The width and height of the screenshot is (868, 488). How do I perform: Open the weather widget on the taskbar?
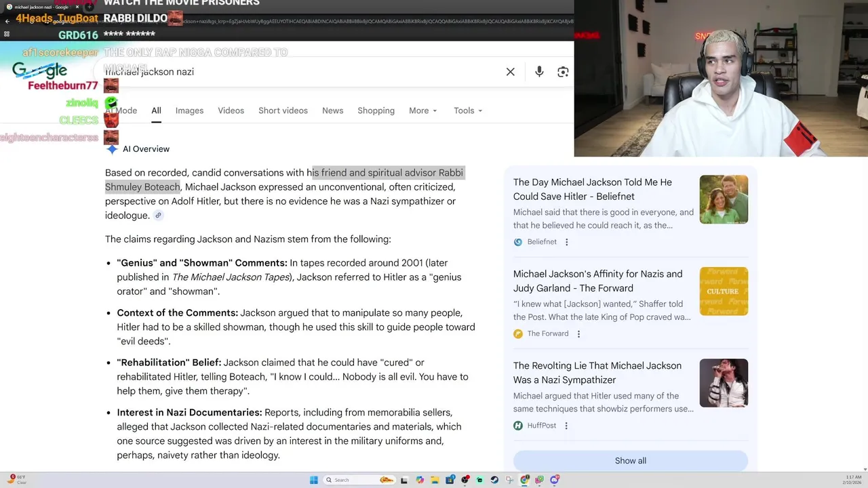(16, 479)
